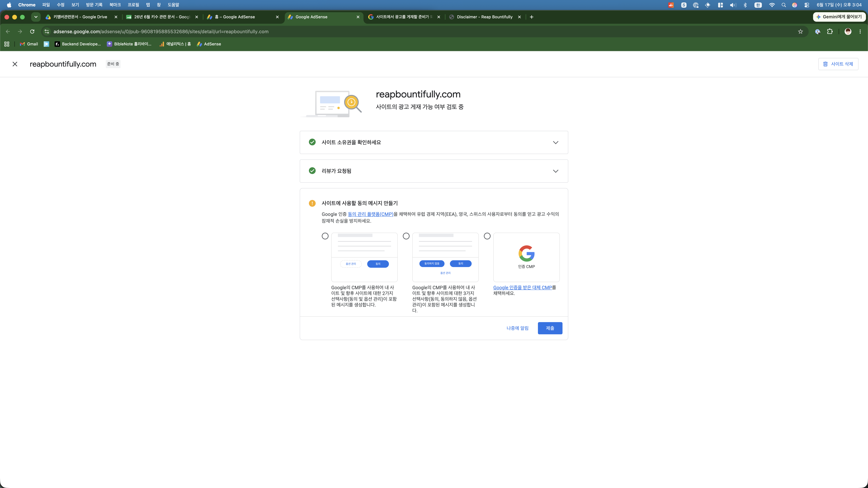Viewport: 868px width, 488px height.
Task: Open the apps grid in bookmarks bar
Action: pos(7,44)
